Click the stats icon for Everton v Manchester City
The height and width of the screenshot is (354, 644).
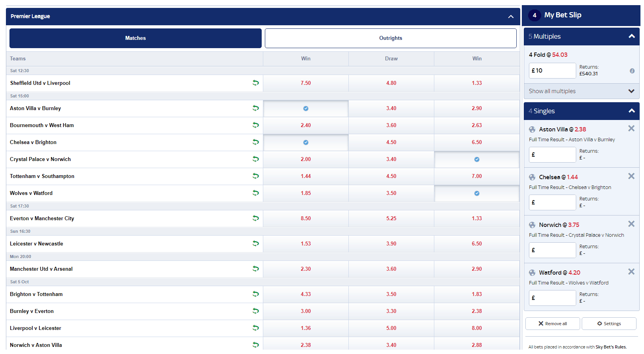(x=256, y=218)
